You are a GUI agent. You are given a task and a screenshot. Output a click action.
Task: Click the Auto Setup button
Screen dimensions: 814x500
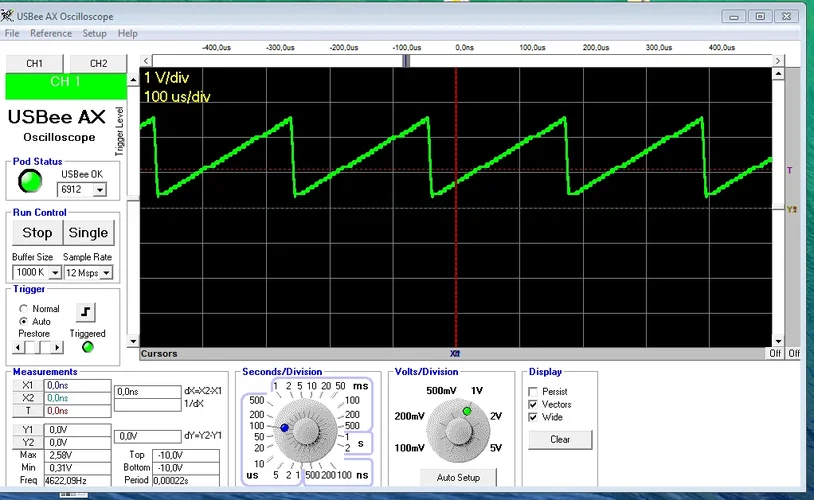pyautogui.click(x=459, y=477)
